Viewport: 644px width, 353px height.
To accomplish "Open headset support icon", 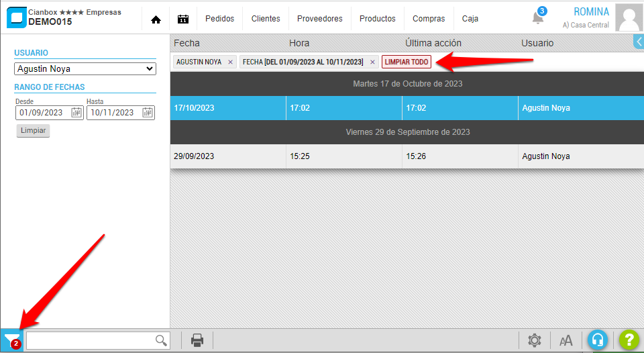I will (x=597, y=340).
